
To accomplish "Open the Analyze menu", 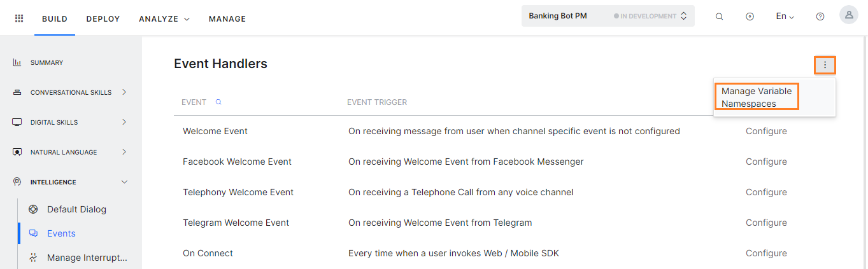I will pos(164,19).
